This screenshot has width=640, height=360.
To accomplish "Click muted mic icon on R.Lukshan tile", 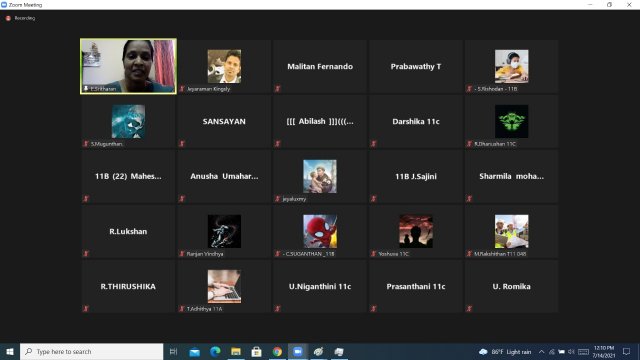I will 86,253.
